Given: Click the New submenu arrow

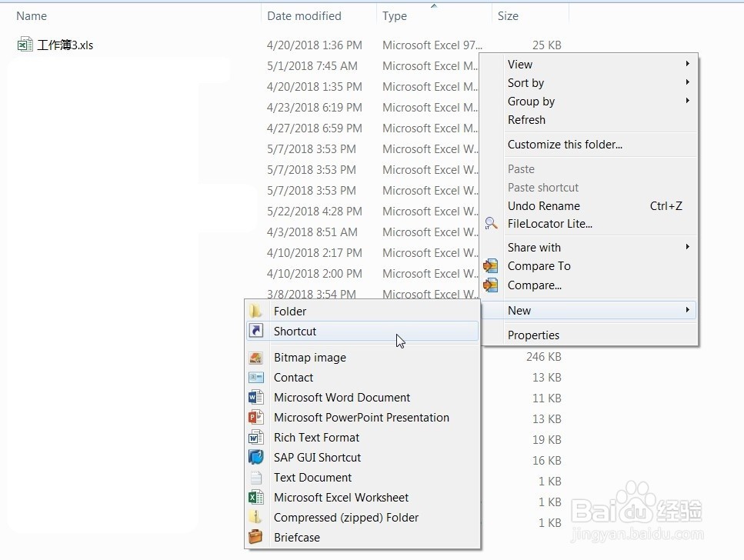Looking at the screenshot, I should (688, 310).
